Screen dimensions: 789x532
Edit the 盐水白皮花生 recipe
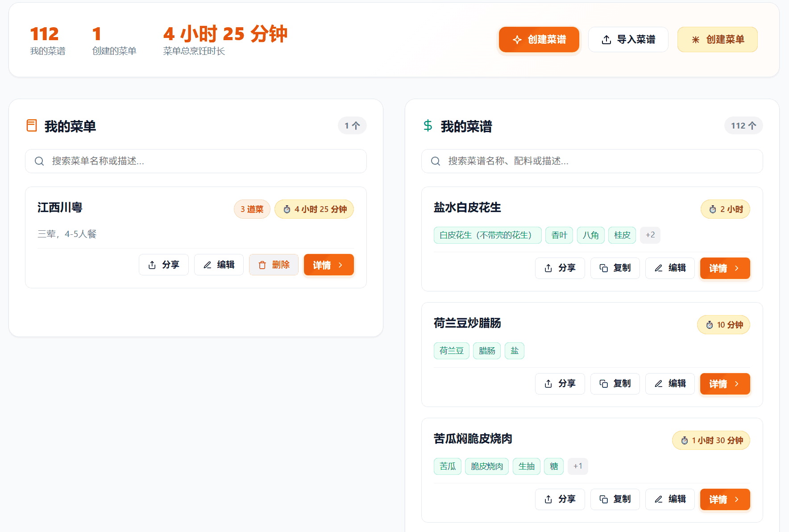(x=670, y=268)
